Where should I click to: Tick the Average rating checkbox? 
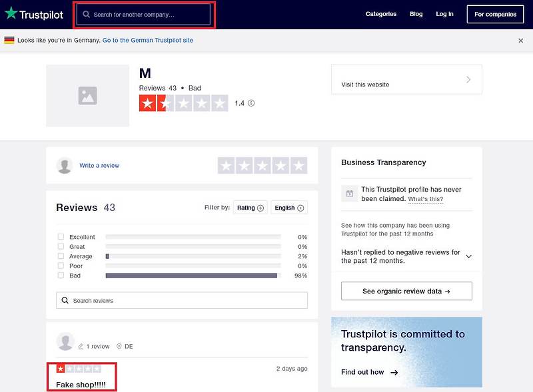(61, 256)
